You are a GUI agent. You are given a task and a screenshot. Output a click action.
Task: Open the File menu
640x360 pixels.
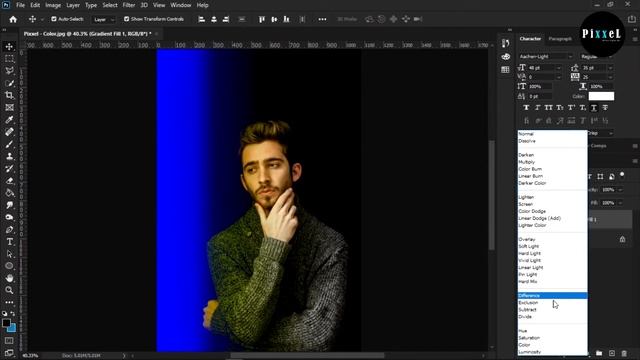click(20, 5)
